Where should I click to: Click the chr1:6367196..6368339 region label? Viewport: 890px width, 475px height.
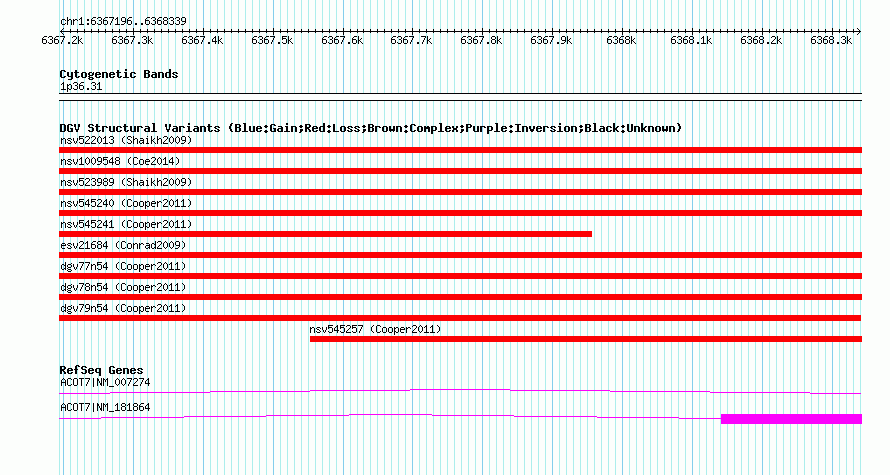tap(123, 22)
